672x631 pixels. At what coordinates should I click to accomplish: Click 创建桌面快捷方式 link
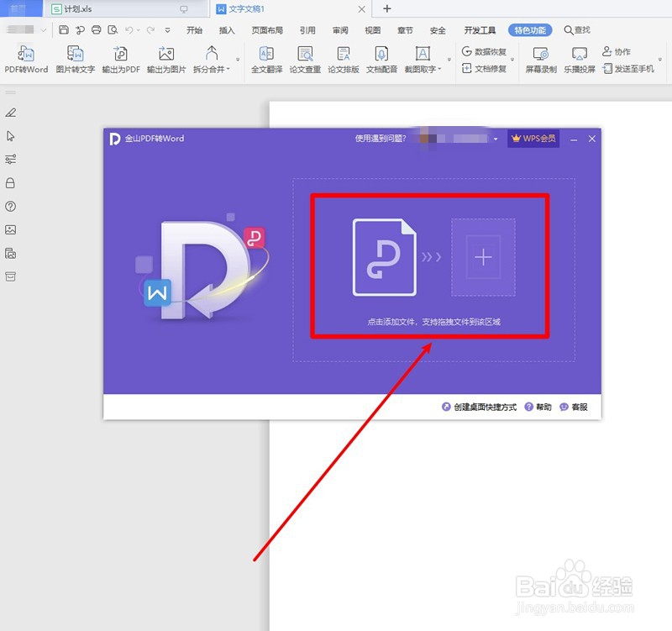479,407
